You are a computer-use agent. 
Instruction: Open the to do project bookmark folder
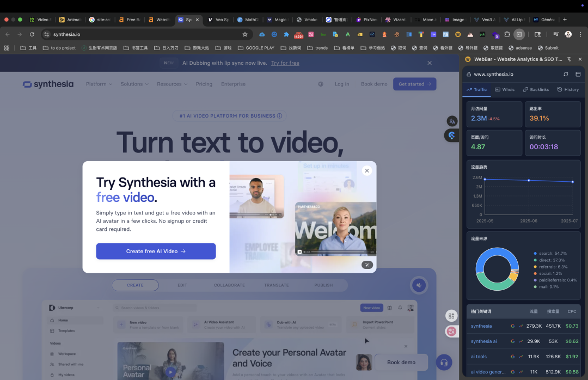(x=59, y=48)
